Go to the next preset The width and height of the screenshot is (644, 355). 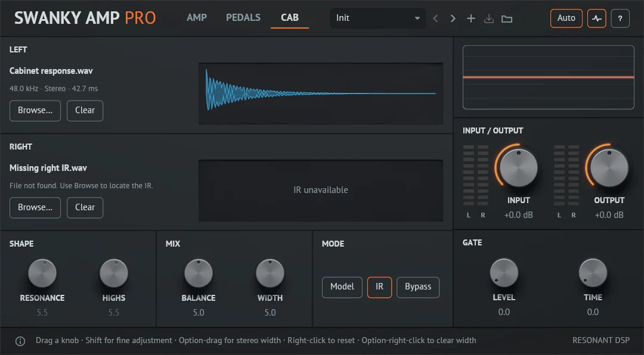tap(453, 18)
